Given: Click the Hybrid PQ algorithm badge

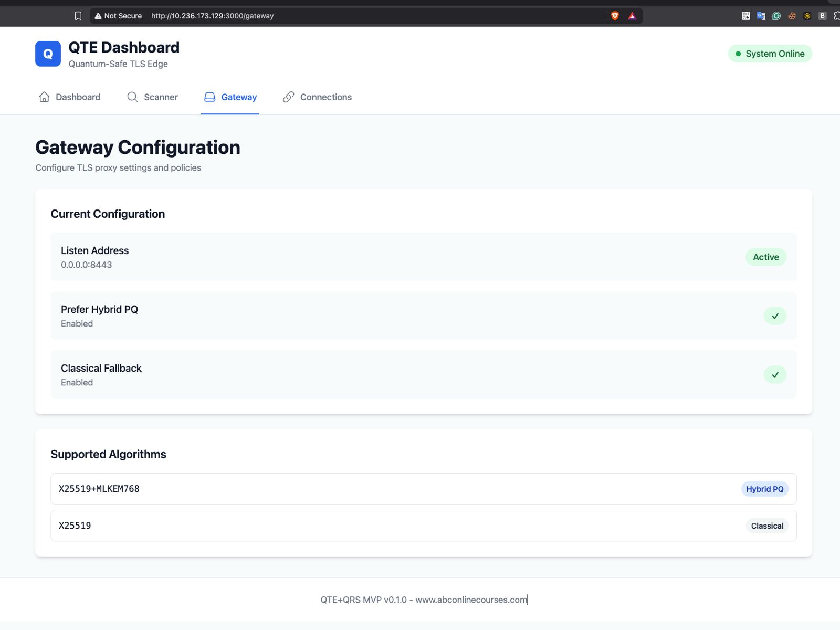Looking at the screenshot, I should click(x=765, y=489).
